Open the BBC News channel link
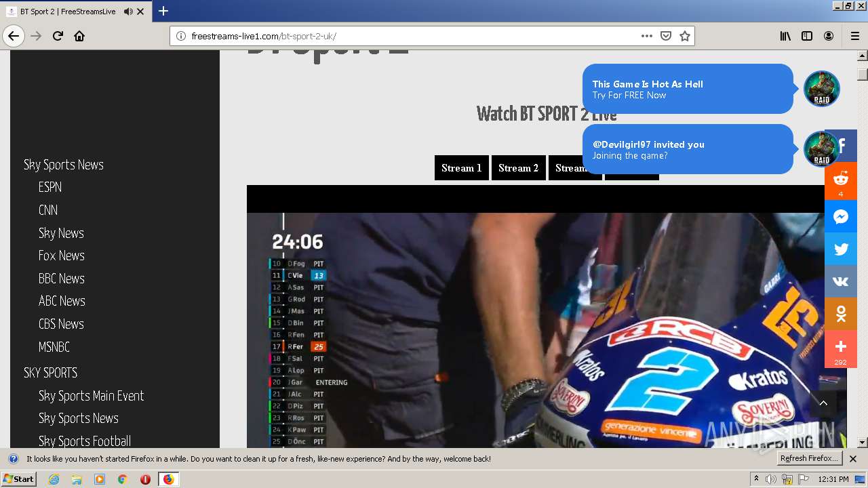The height and width of the screenshot is (488, 868). pyautogui.click(x=62, y=279)
